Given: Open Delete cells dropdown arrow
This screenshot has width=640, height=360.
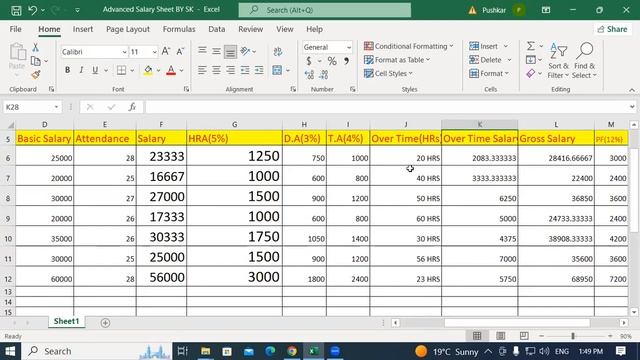Looking at the screenshot, I should (509, 60).
